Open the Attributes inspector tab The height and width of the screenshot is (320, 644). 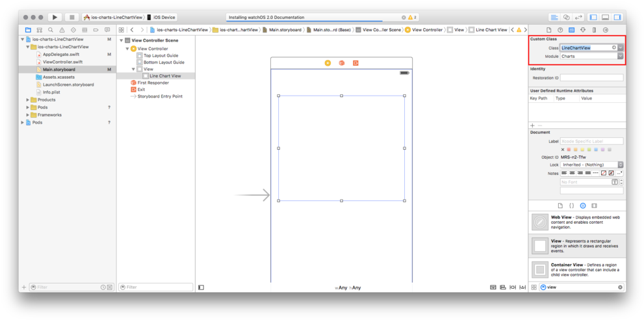[x=583, y=30]
